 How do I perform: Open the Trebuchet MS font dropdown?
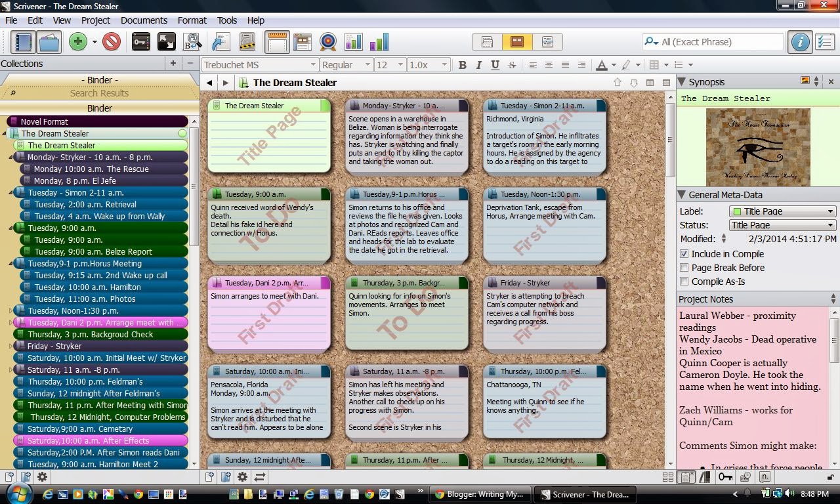(260, 65)
